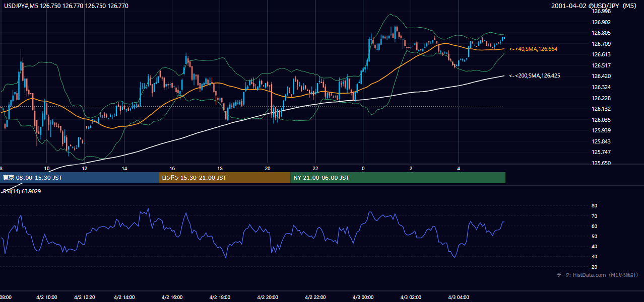Click the 4/3 04:00 time label
This screenshot has width=644, height=302.
pos(459,297)
